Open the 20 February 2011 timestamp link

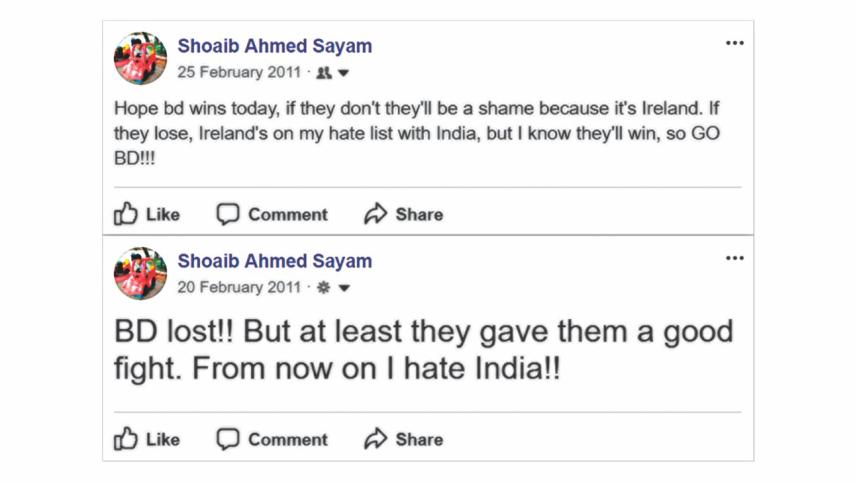(238, 288)
